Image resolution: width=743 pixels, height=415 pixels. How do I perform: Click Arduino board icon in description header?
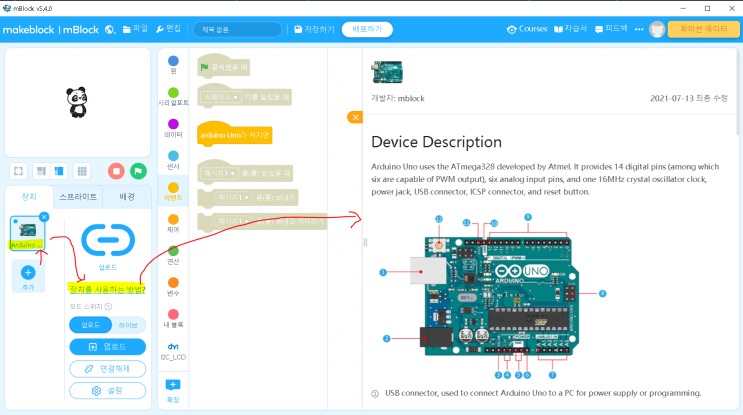tap(387, 72)
